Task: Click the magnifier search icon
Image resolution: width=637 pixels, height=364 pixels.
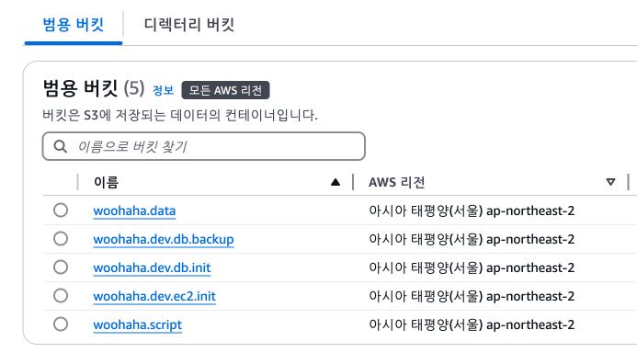Action: coord(61,146)
